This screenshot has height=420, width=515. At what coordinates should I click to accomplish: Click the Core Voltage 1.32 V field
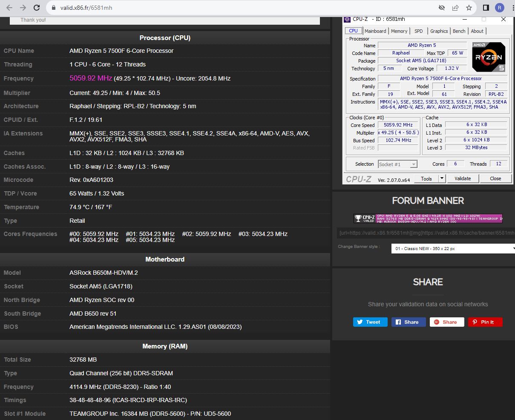click(x=451, y=68)
